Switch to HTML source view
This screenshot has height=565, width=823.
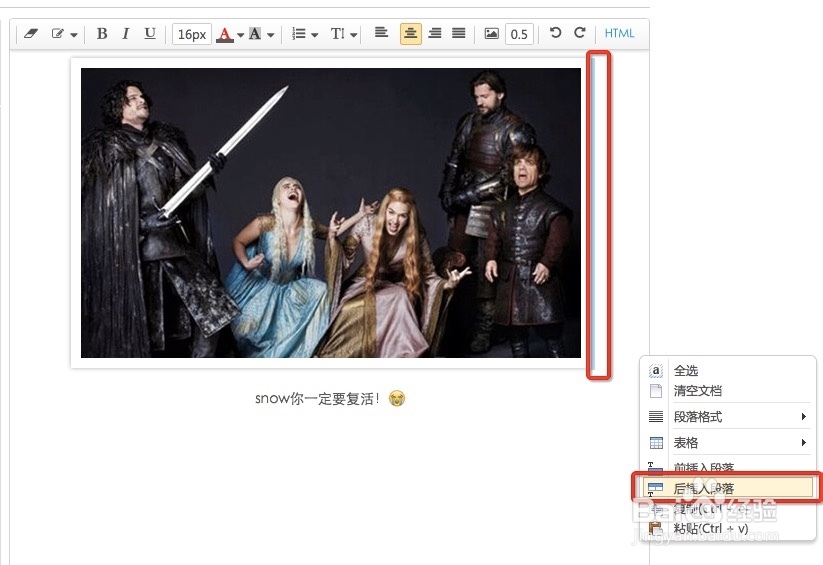[x=619, y=33]
